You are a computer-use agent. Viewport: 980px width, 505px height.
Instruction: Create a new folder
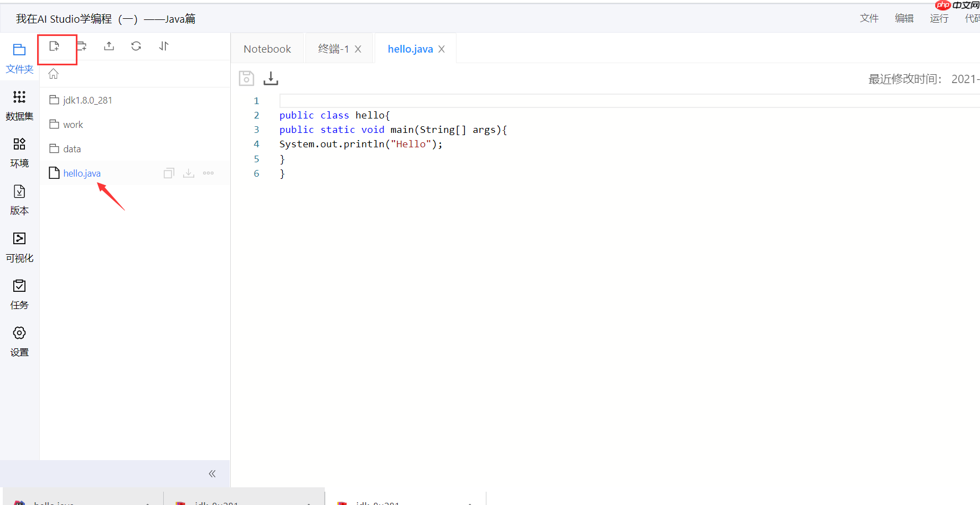[82, 46]
